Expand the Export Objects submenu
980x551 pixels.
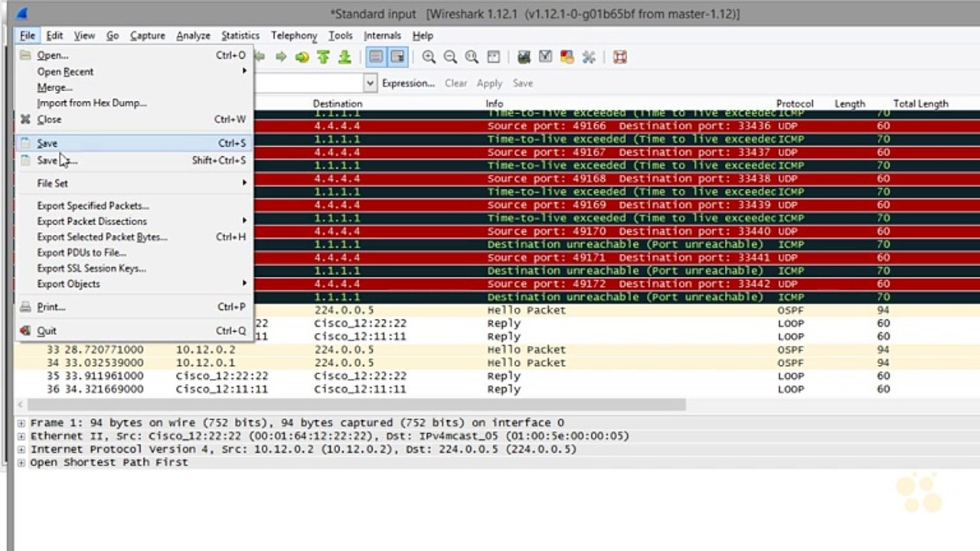[133, 284]
